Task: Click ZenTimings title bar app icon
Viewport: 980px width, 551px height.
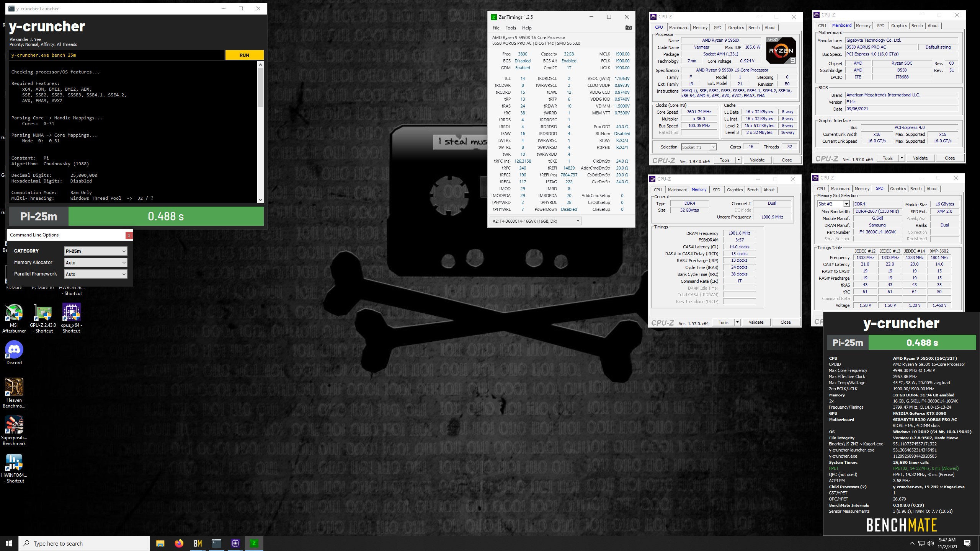Action: click(494, 17)
